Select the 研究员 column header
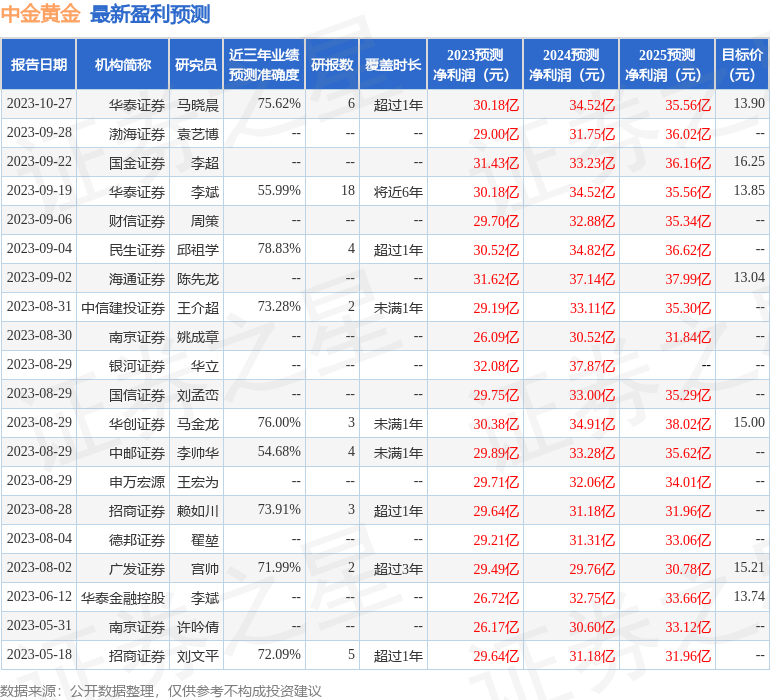The width and height of the screenshot is (770, 700). (196, 64)
